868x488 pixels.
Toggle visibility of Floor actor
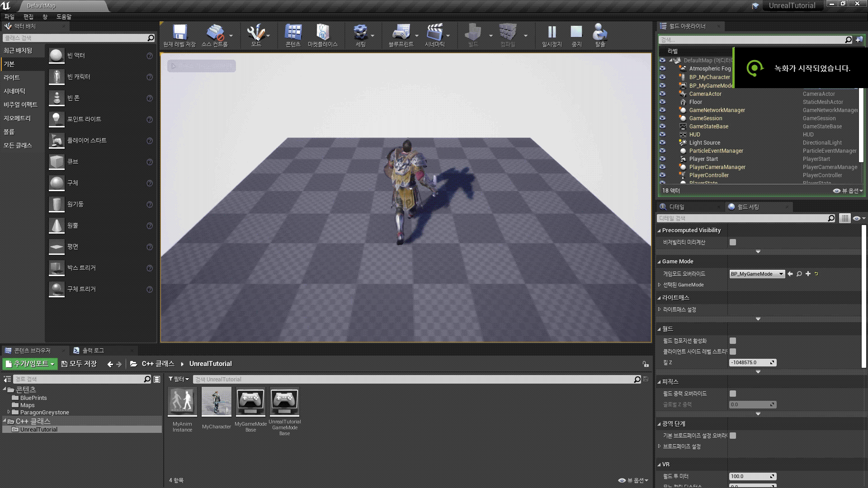tap(662, 102)
